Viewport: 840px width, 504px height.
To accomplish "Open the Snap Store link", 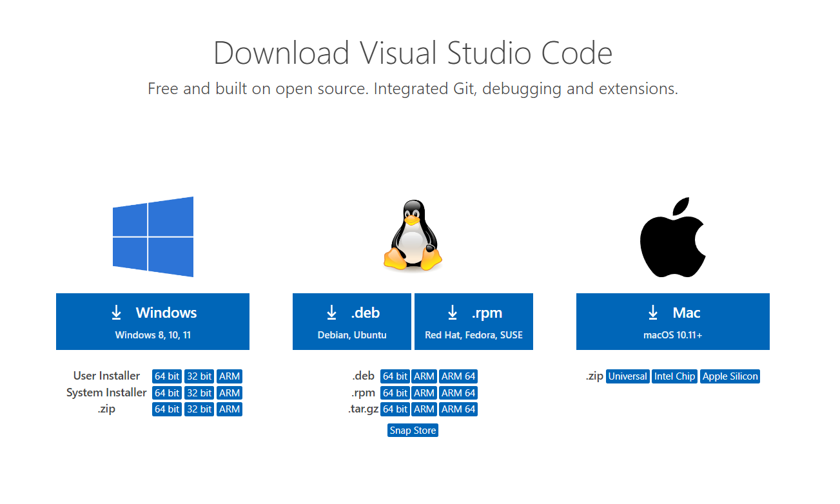I will point(413,430).
